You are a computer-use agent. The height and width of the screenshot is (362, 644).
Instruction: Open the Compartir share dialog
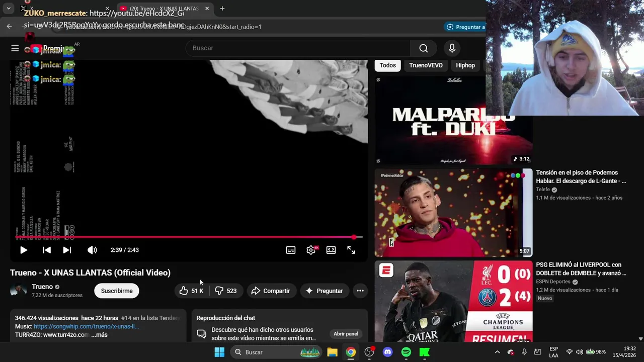(271, 291)
